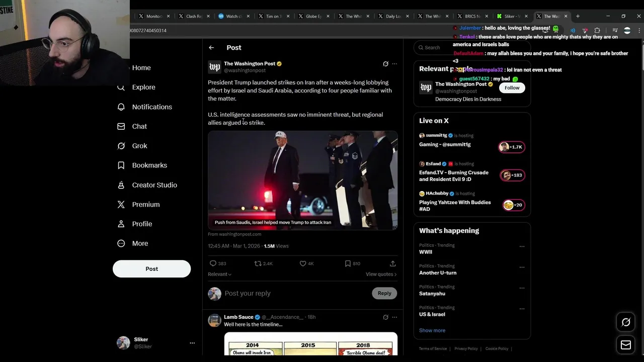Open Lamb Sauce profile name
Screen dimensions: 644x362
(238, 317)
